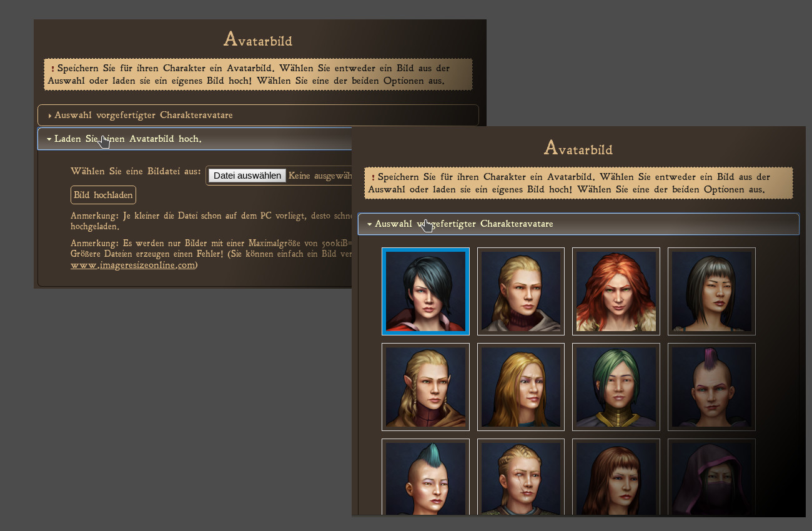812x531 pixels.
Task: Select the hooded masked avatar
Action: point(711,477)
